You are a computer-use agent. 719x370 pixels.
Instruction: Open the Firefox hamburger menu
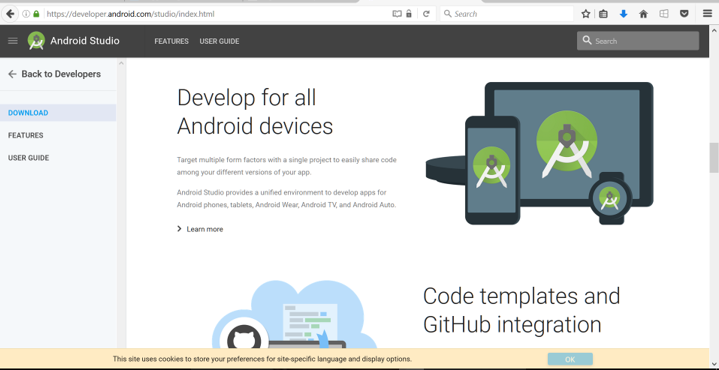coord(708,14)
